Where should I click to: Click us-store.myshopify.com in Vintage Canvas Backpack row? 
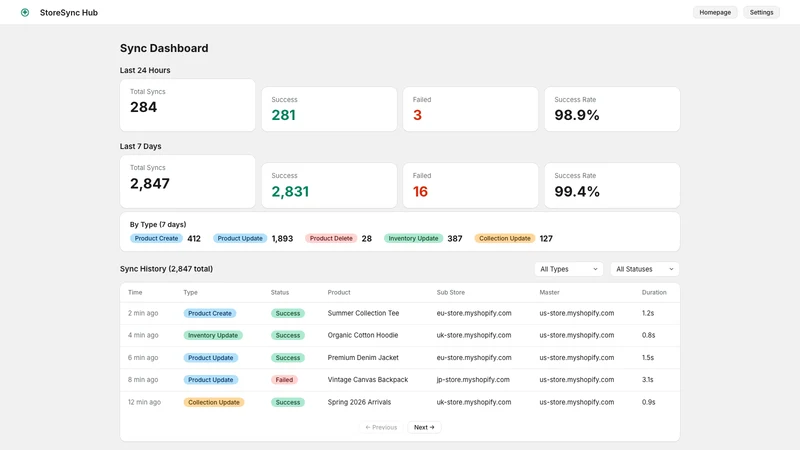pyautogui.click(x=577, y=380)
